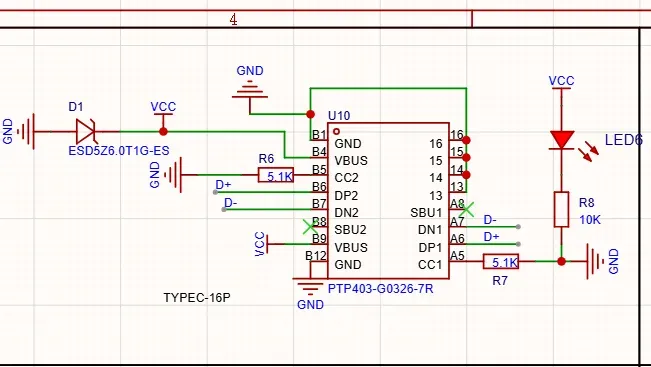Select the D1 ESD diode symbol
This screenshot has width=651, height=367.
click(x=86, y=132)
